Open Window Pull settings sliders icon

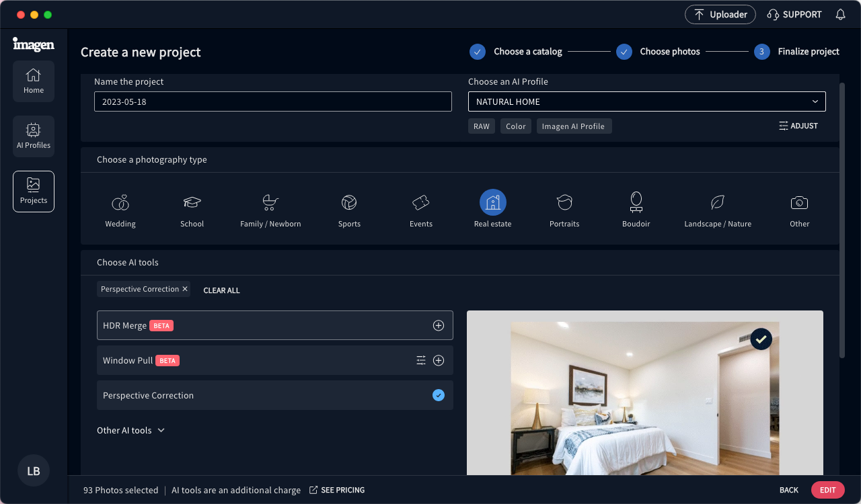click(421, 361)
